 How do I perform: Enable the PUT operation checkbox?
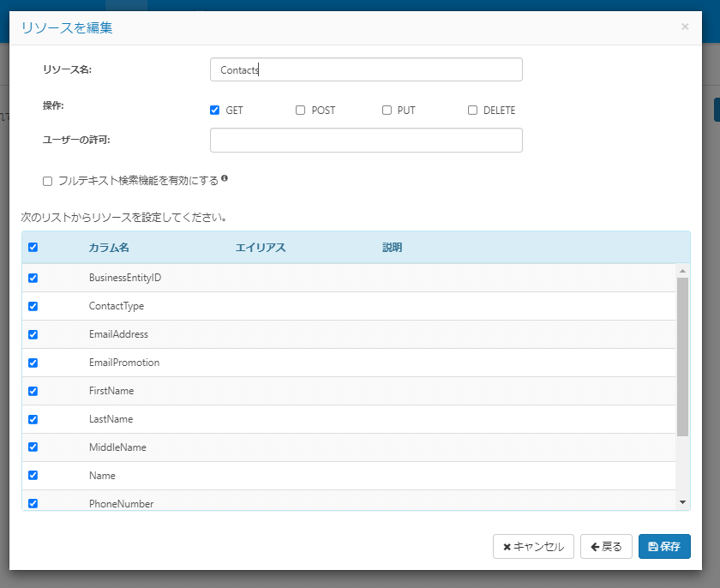(x=387, y=111)
